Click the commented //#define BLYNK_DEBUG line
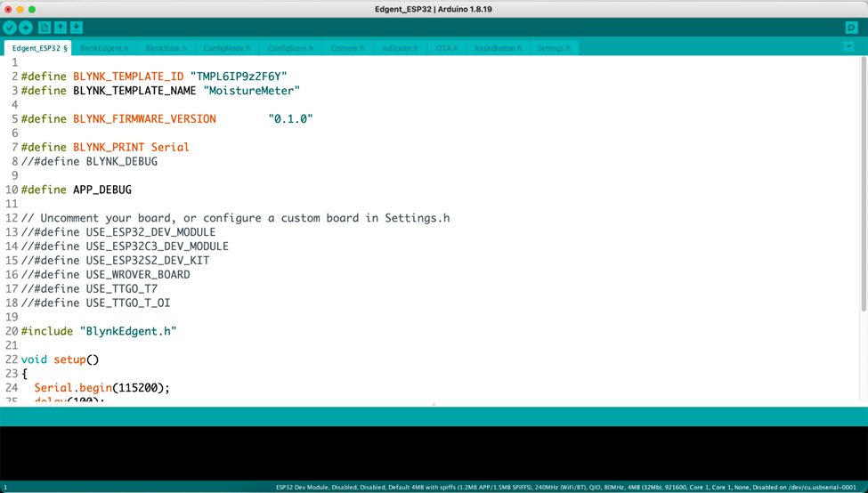The height and width of the screenshot is (493, 868). tap(89, 162)
